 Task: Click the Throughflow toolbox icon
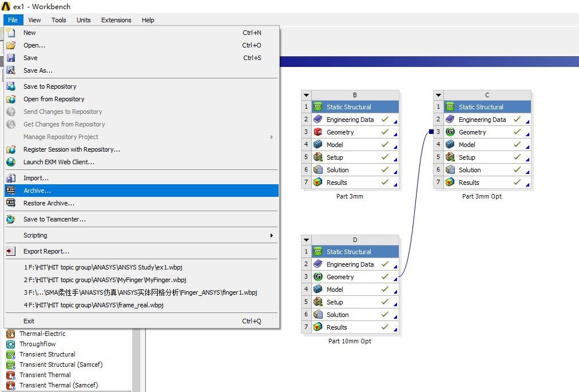tap(11, 344)
